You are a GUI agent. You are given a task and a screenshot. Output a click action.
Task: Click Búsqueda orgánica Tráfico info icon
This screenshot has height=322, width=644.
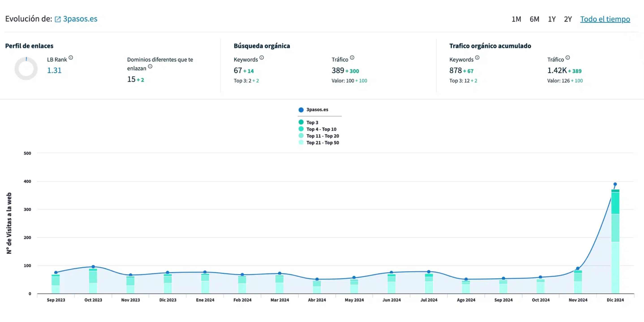click(352, 58)
